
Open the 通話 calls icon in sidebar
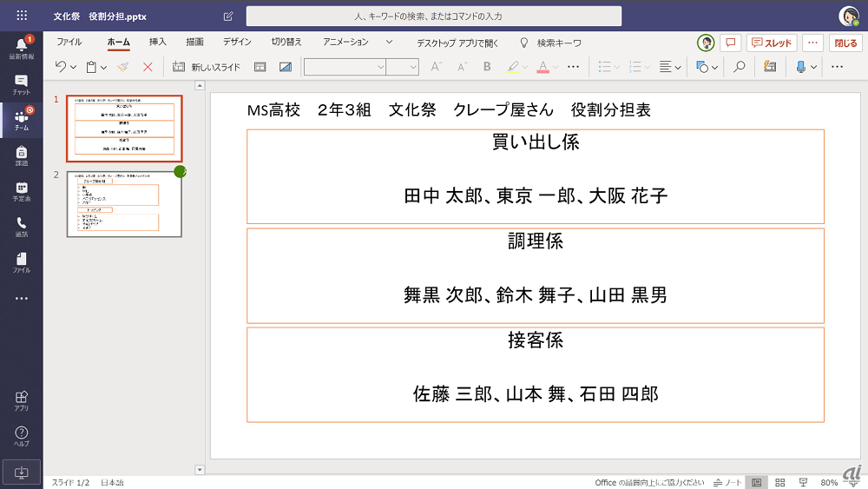coord(21,228)
